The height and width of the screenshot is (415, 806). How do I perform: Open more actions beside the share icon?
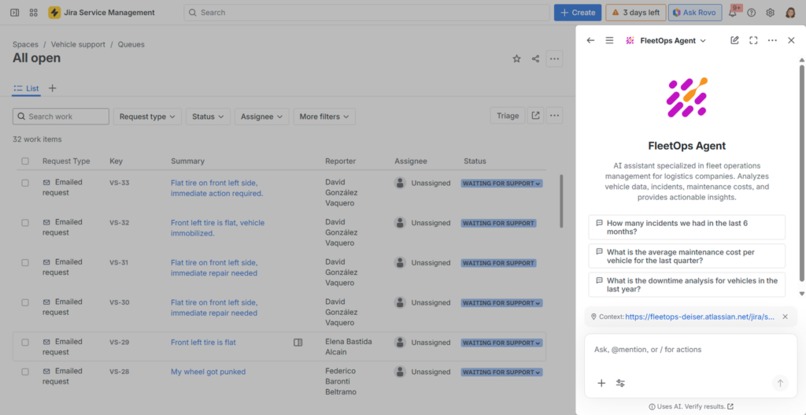(x=554, y=59)
